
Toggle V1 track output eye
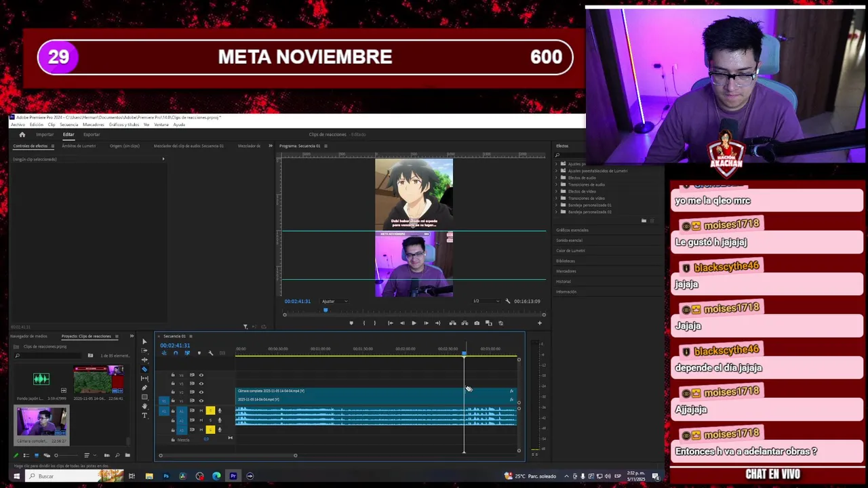coord(201,401)
